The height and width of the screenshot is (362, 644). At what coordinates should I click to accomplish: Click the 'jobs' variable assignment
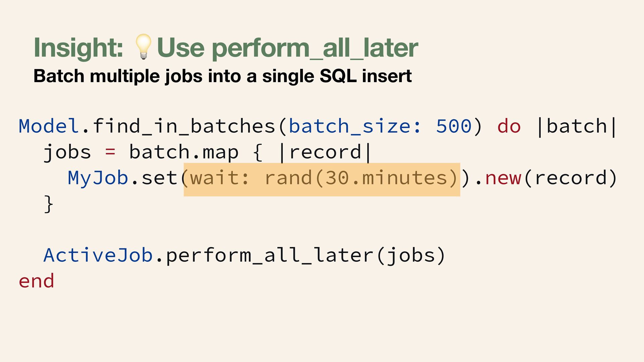tap(67, 153)
